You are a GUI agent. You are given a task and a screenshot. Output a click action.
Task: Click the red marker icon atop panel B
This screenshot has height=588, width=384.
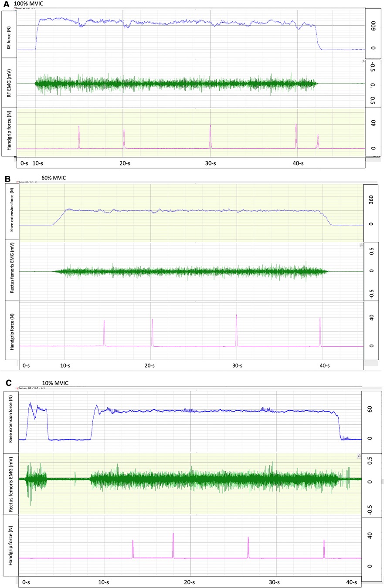point(18,182)
